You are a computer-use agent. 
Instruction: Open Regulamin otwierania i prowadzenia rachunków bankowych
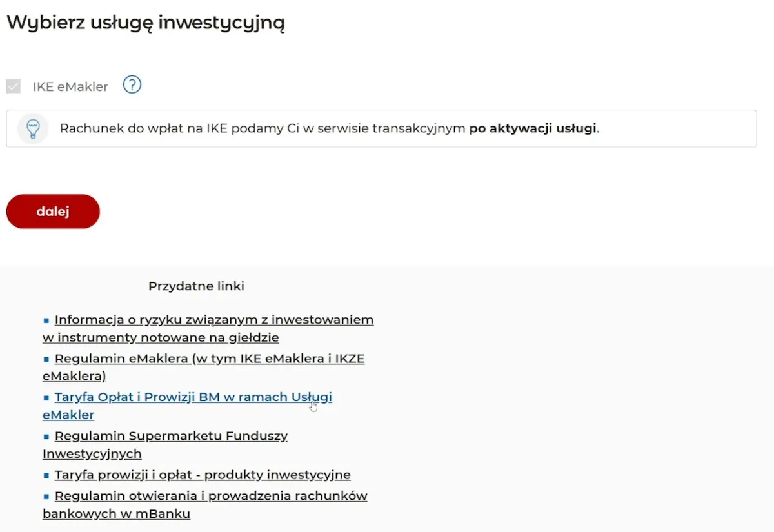coord(211,495)
